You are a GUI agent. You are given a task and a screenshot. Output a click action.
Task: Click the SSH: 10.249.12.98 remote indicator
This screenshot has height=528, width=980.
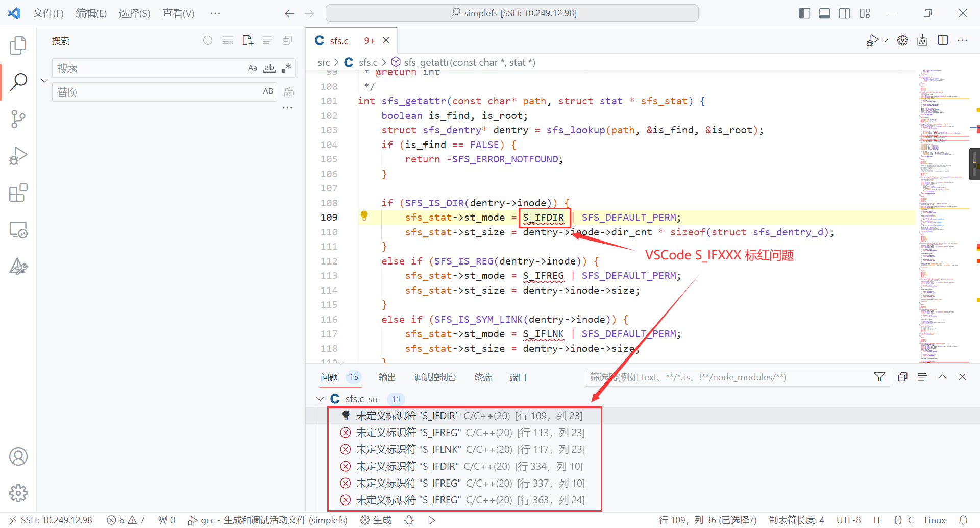point(51,520)
